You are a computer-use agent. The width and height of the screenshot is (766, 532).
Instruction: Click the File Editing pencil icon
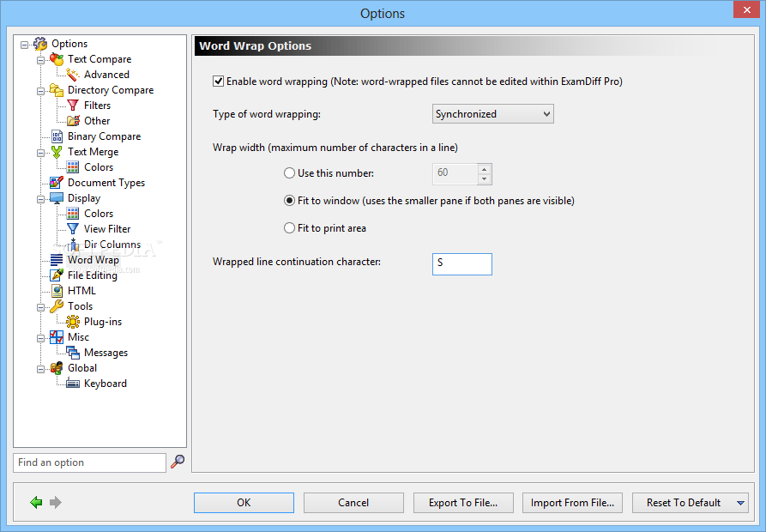coord(57,275)
